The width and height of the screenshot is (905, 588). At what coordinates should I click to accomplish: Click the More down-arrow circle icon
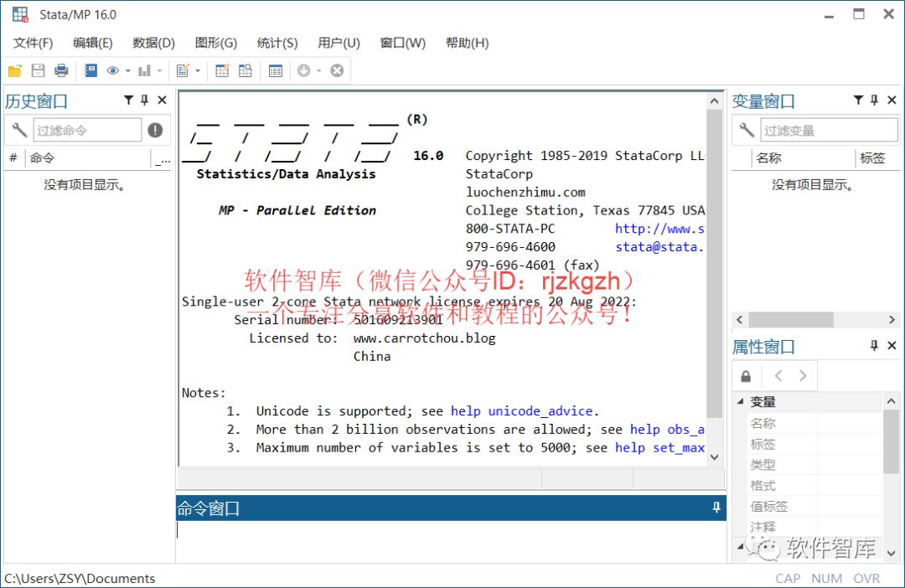click(x=303, y=70)
